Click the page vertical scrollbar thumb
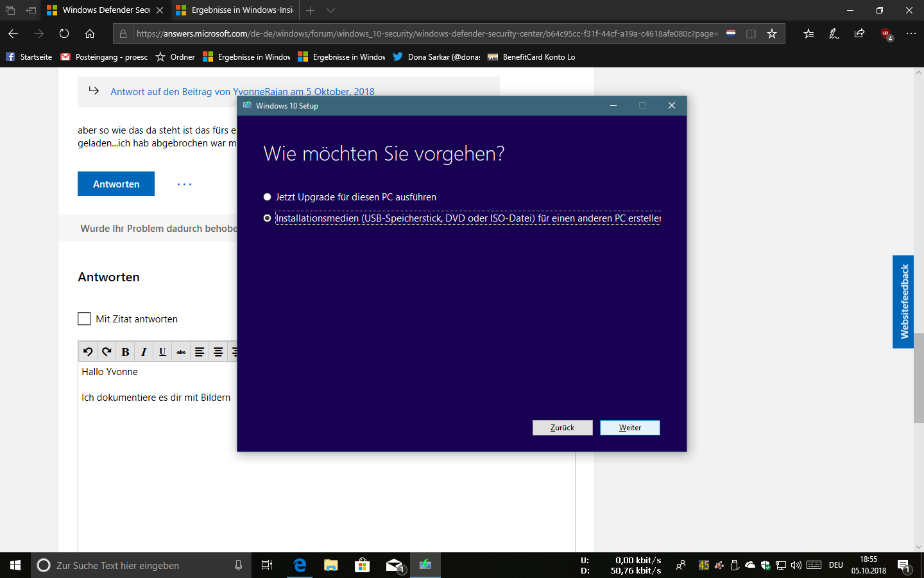 [x=919, y=378]
